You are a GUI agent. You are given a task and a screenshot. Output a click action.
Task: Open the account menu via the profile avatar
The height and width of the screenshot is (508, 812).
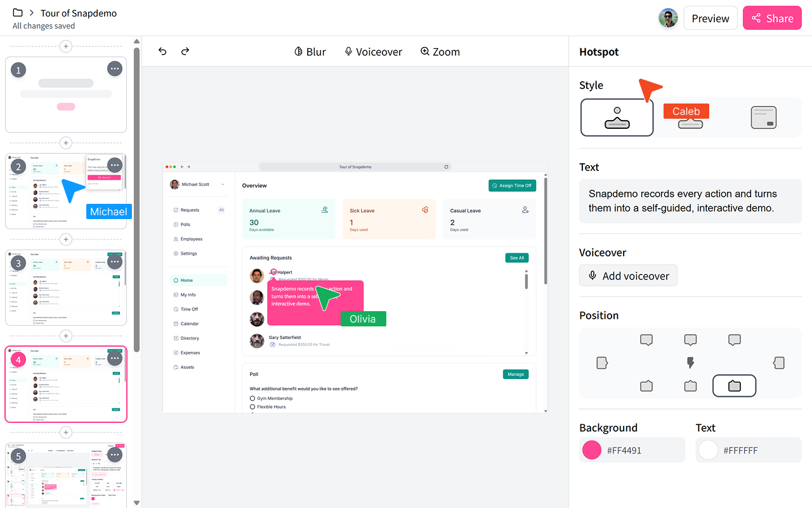[668, 18]
